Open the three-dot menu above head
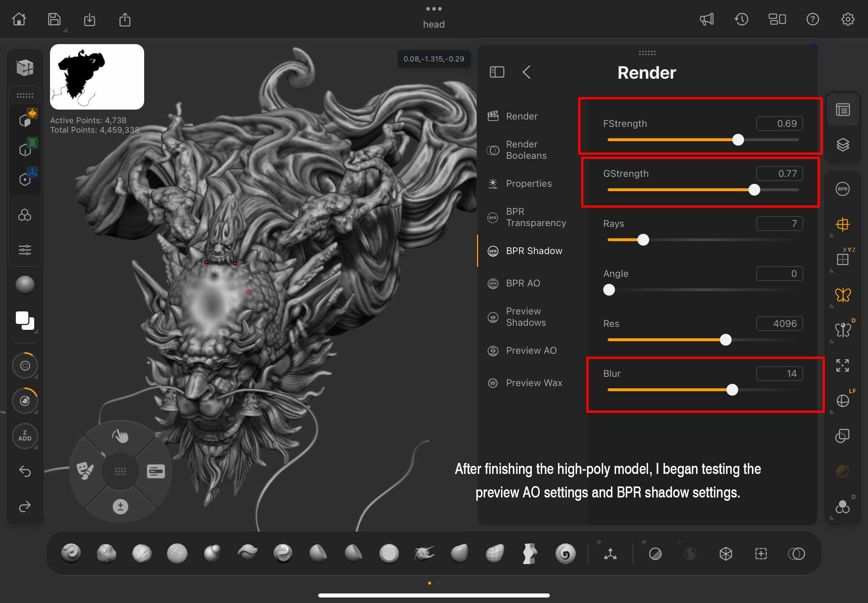Image resolution: width=868 pixels, height=603 pixels. pyautogui.click(x=434, y=9)
